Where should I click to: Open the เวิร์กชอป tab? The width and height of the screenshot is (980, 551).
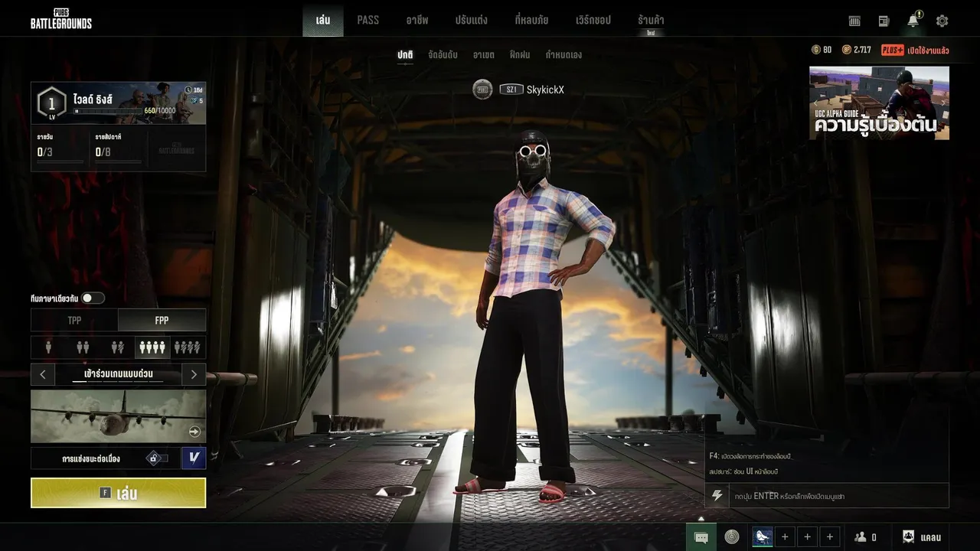(x=593, y=20)
